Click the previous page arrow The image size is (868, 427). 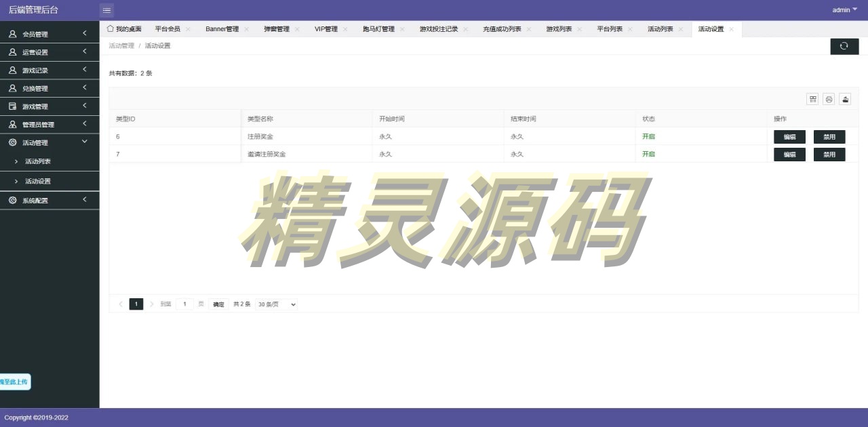pyautogui.click(x=121, y=304)
